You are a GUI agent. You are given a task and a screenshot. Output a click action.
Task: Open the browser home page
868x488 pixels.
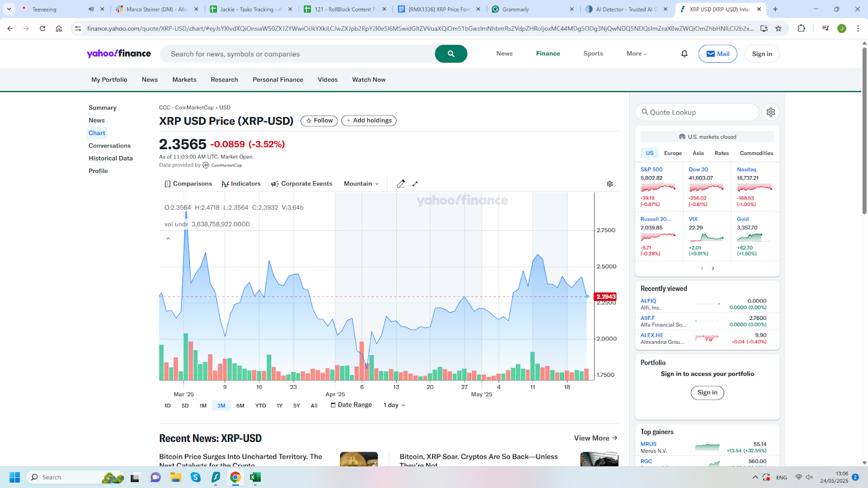tap(59, 28)
